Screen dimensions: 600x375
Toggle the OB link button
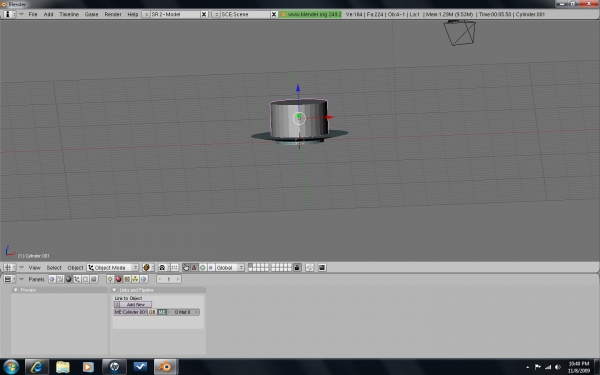point(152,312)
